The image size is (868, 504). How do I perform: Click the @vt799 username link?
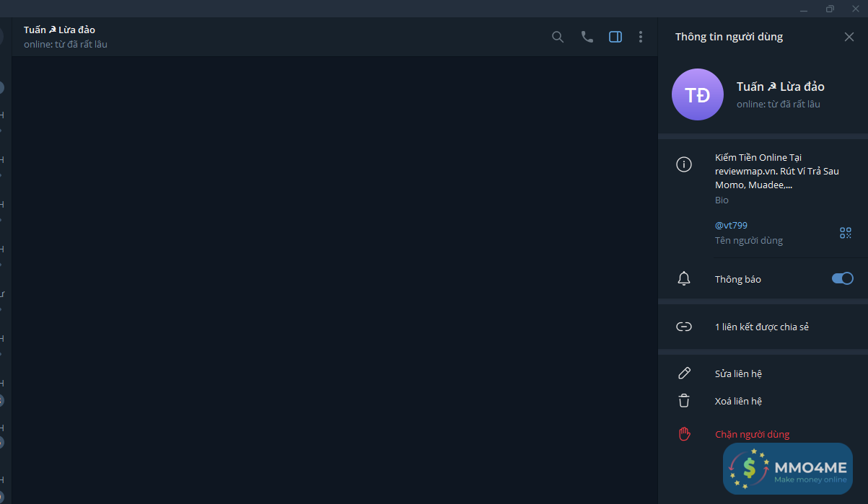click(731, 226)
